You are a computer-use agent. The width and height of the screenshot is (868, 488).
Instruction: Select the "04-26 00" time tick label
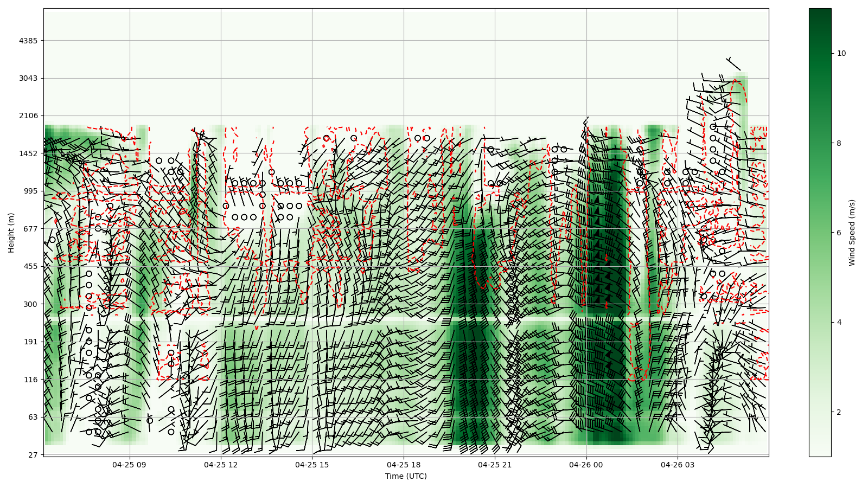[x=586, y=465]
